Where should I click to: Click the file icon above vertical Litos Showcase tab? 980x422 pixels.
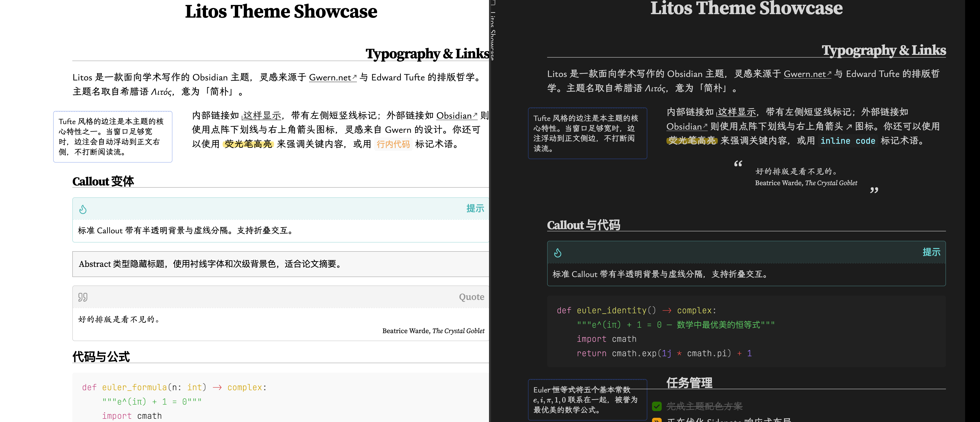pos(493,3)
